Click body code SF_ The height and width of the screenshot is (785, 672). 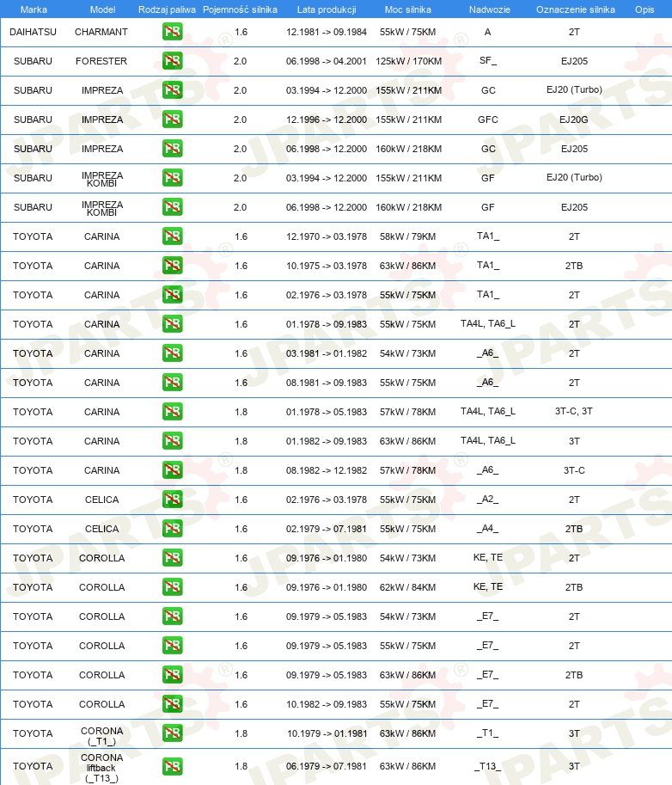pyautogui.click(x=488, y=60)
